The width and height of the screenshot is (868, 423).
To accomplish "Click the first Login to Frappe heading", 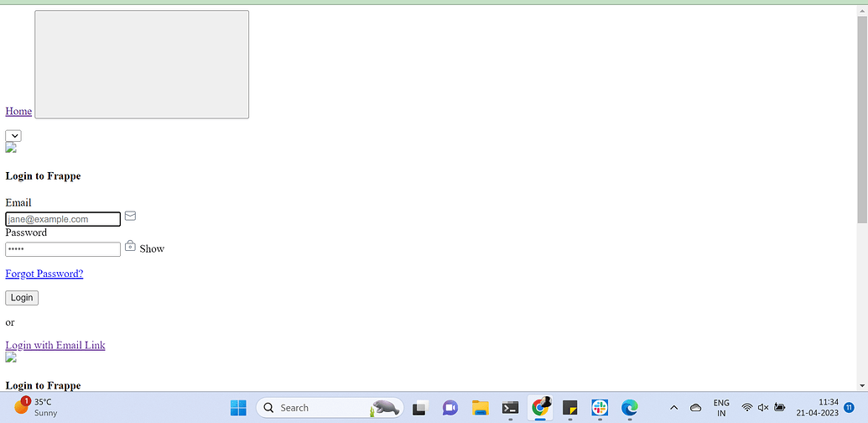I will pos(43,176).
